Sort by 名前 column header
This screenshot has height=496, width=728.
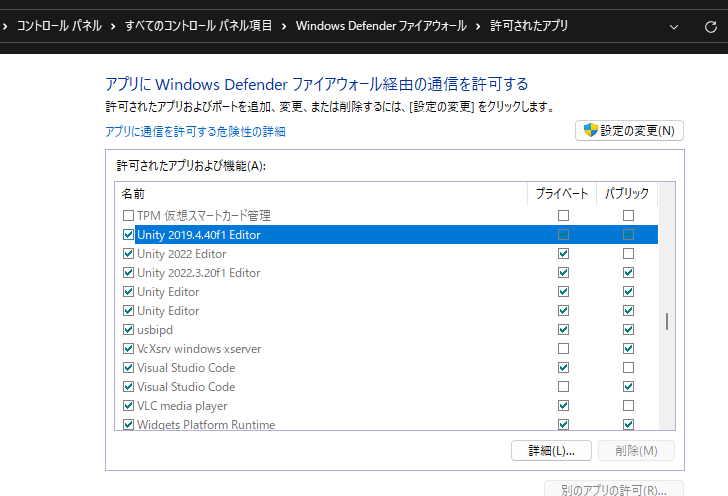click(x=321, y=194)
